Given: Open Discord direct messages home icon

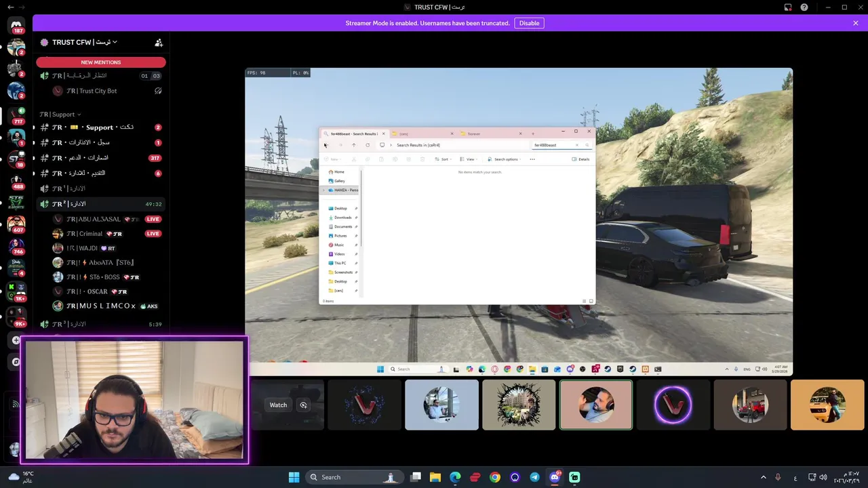Looking at the screenshot, I should coord(16,25).
